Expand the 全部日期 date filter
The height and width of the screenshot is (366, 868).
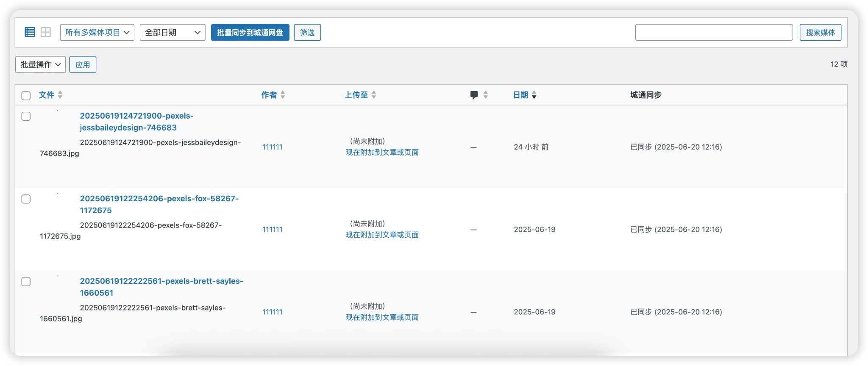(x=172, y=33)
